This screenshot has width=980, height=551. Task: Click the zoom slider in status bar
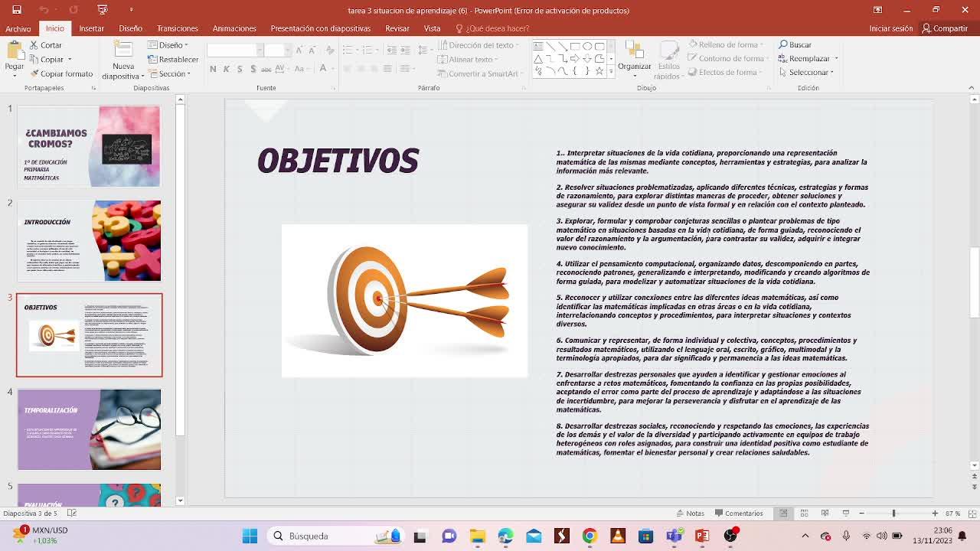(893, 514)
